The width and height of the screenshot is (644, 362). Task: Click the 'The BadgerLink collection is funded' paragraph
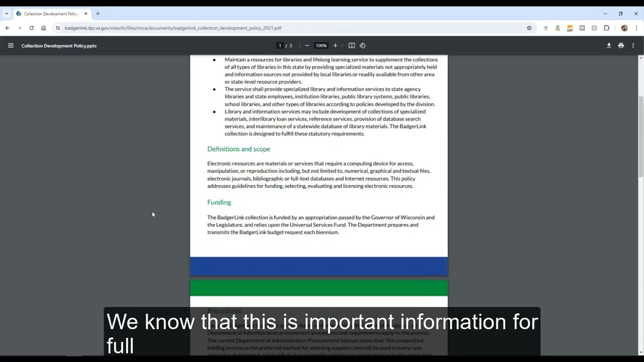tap(321, 225)
